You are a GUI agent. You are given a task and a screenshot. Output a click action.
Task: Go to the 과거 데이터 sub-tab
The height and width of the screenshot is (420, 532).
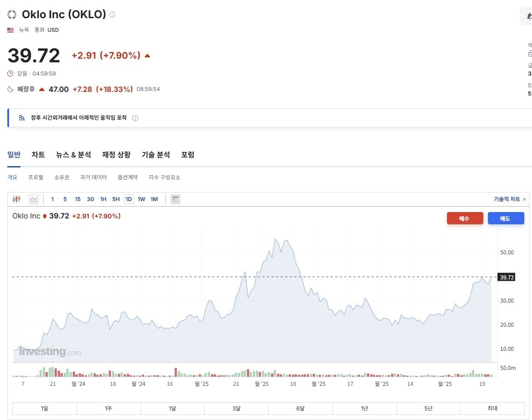pos(93,177)
